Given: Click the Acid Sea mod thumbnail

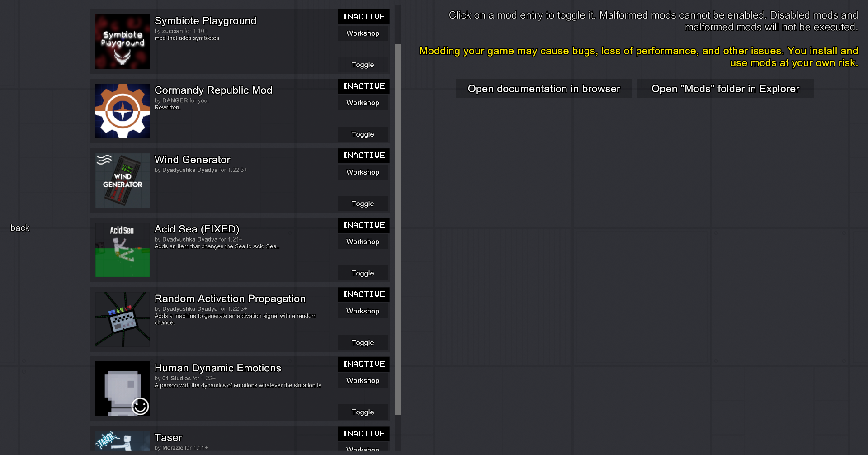Looking at the screenshot, I should [123, 250].
